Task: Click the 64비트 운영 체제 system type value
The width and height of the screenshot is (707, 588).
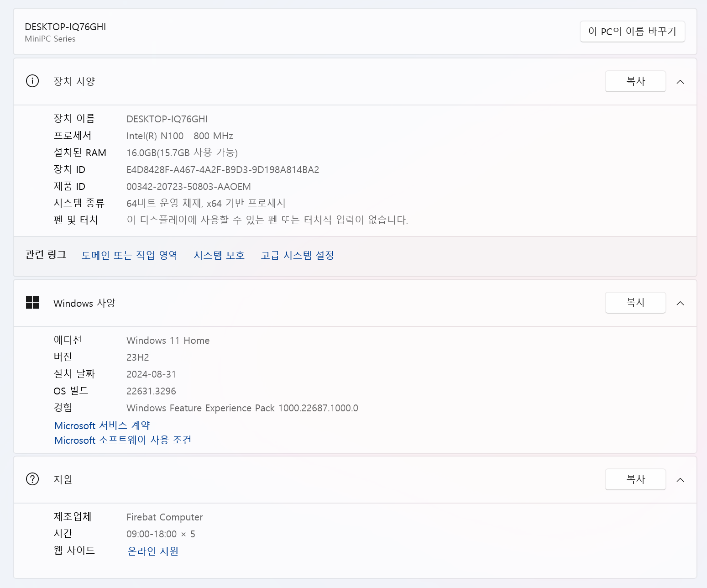Action: click(x=206, y=203)
